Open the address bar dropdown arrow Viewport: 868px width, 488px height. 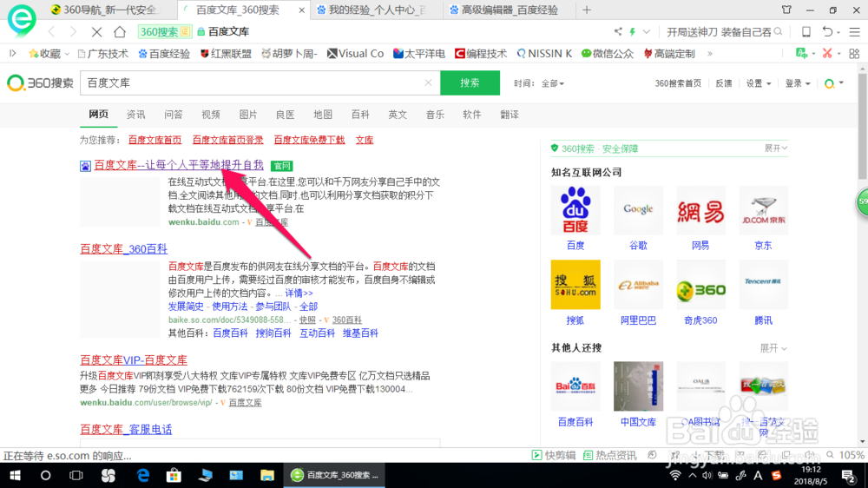646,31
